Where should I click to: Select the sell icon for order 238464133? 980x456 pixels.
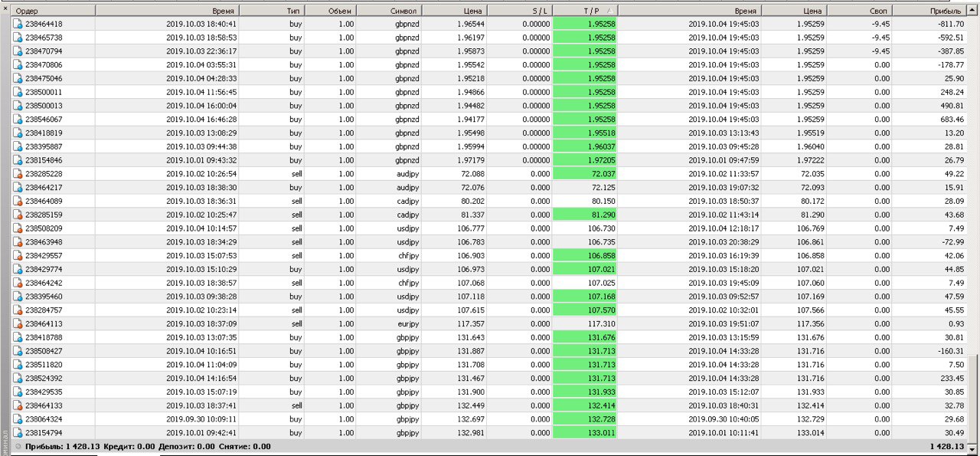click(x=18, y=405)
